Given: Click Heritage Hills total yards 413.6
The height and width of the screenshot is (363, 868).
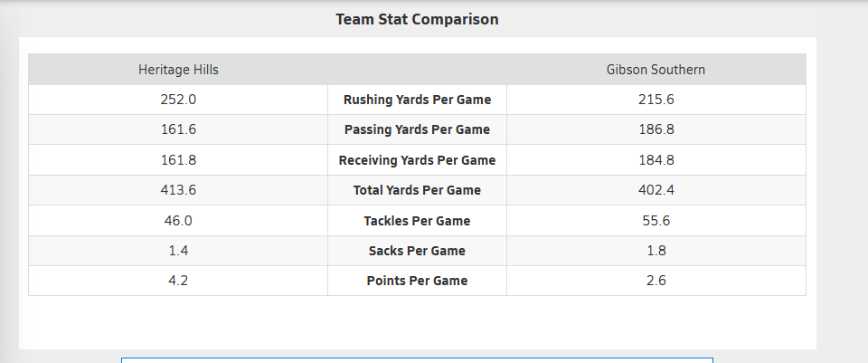Looking at the screenshot, I should coord(178,190).
